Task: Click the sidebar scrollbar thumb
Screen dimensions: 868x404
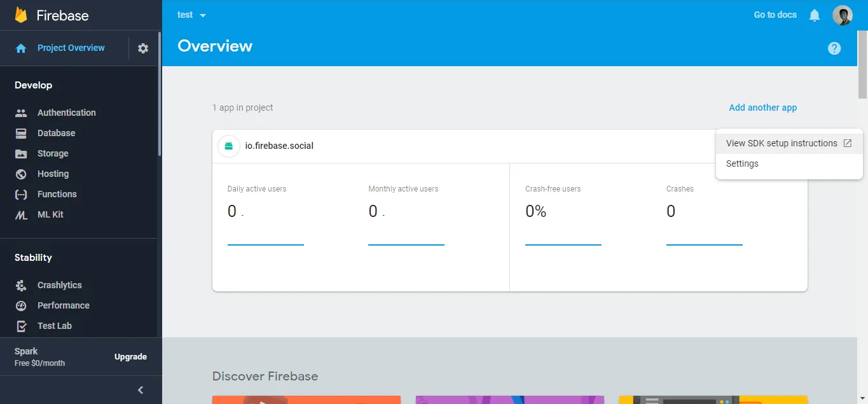Action: click(x=159, y=94)
